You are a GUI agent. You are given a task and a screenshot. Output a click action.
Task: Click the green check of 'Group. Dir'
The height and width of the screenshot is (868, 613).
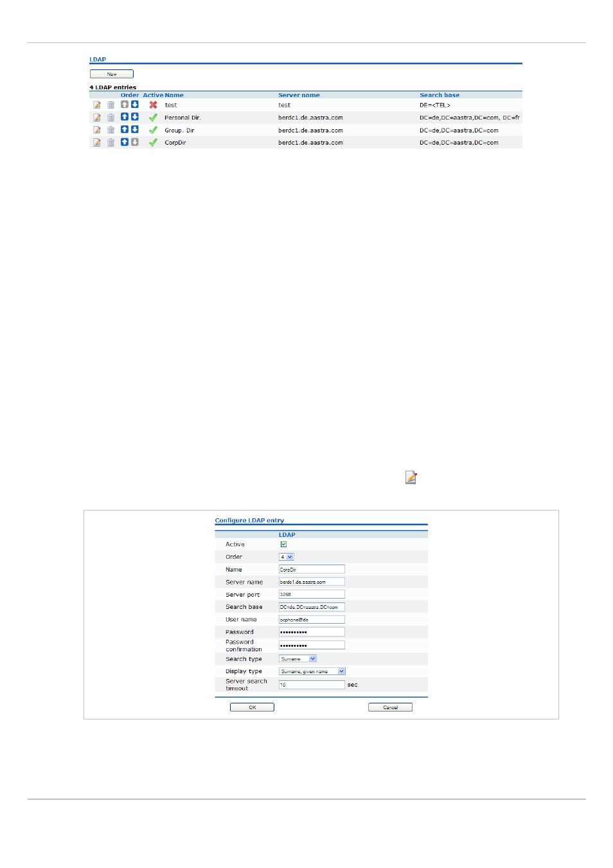[153, 130]
